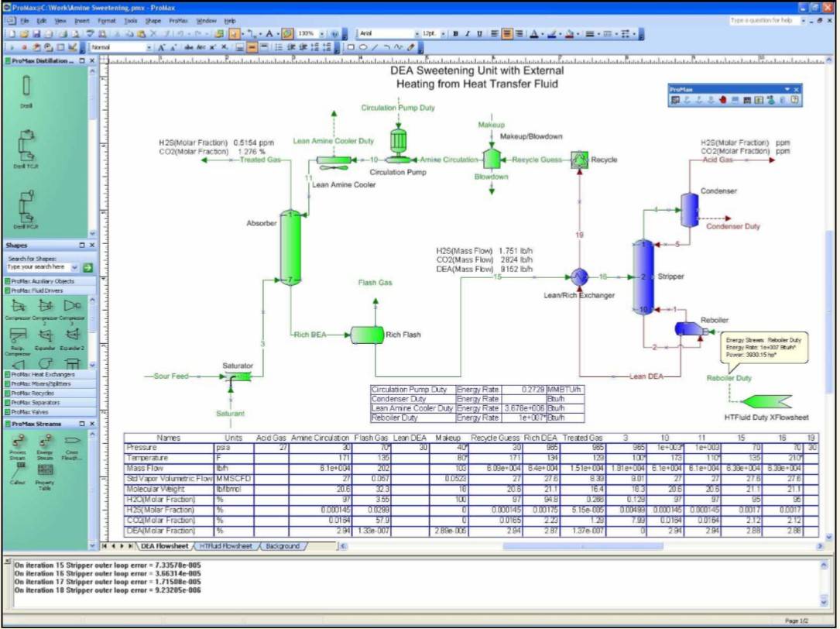This screenshot has height=629, width=840.
Task: Expand ProMax Separators stencil
Action: pyautogui.click(x=50, y=403)
